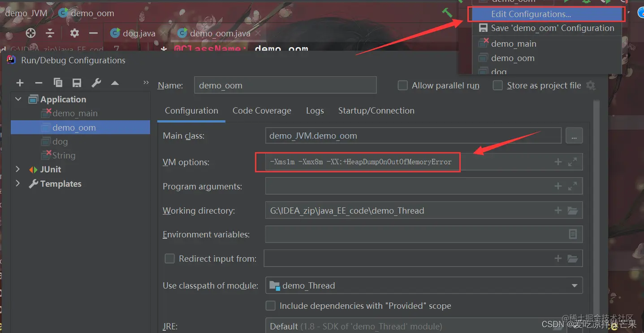Select dog in configurations tree
Viewport: 644px width, 333px height.
tap(60, 141)
